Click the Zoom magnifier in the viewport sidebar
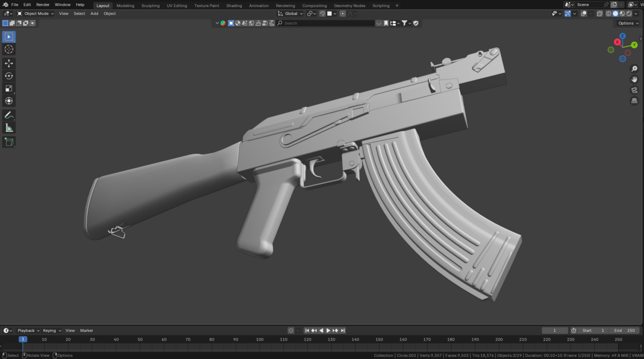Screen dimensions: 644x359 (634, 69)
